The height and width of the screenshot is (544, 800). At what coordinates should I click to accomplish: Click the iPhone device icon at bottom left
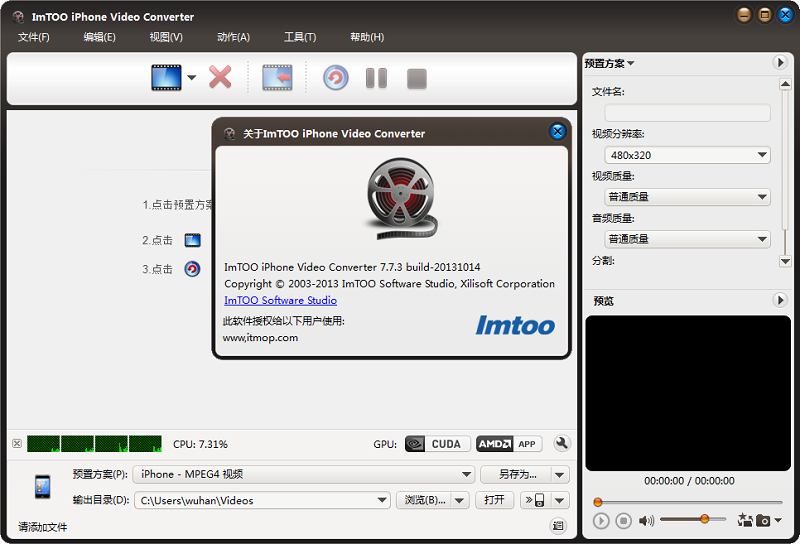tap(42, 486)
